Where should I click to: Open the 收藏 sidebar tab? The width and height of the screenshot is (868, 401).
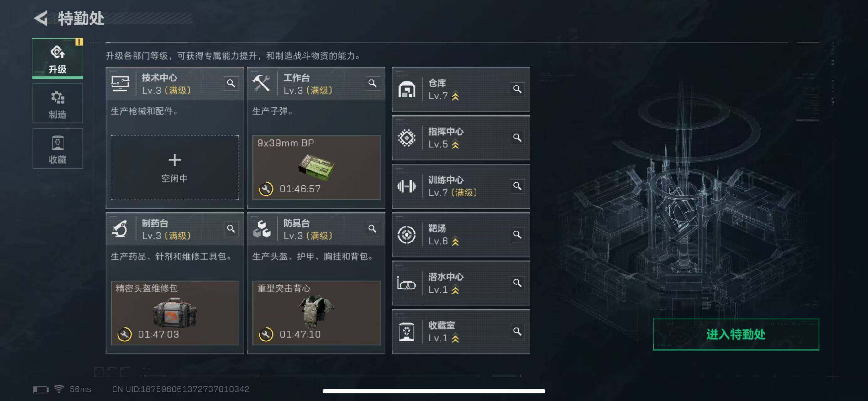(x=58, y=148)
